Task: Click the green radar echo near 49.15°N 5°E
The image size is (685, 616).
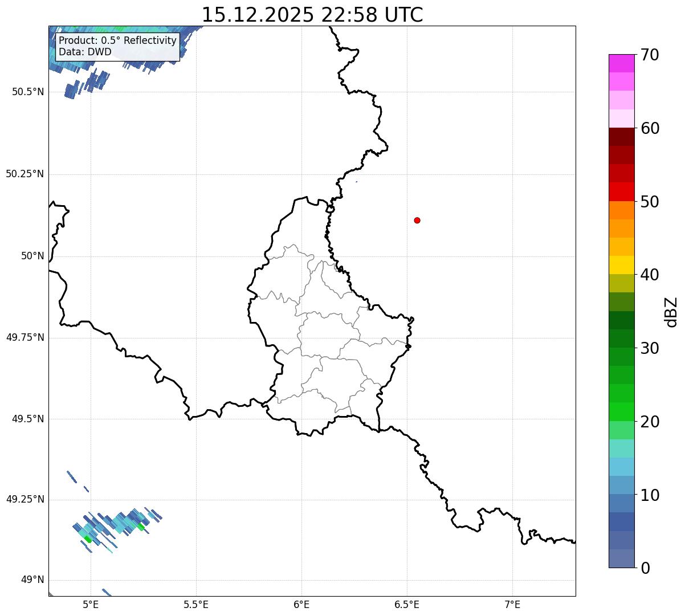Action: 87,538
